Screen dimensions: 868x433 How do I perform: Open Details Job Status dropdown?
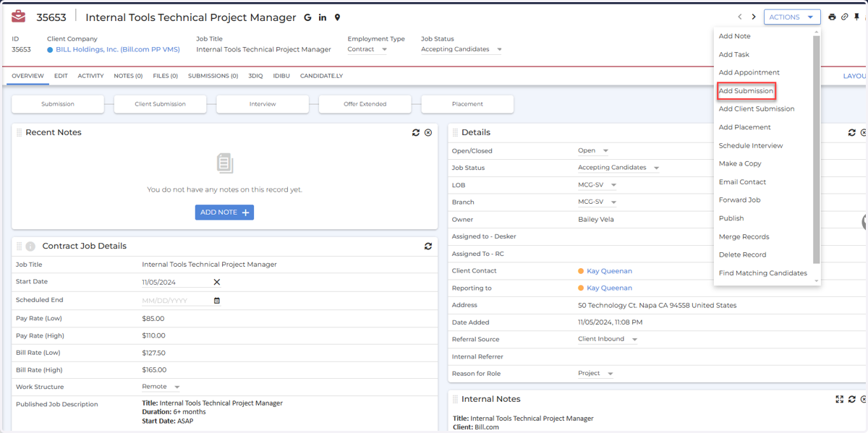pos(618,168)
